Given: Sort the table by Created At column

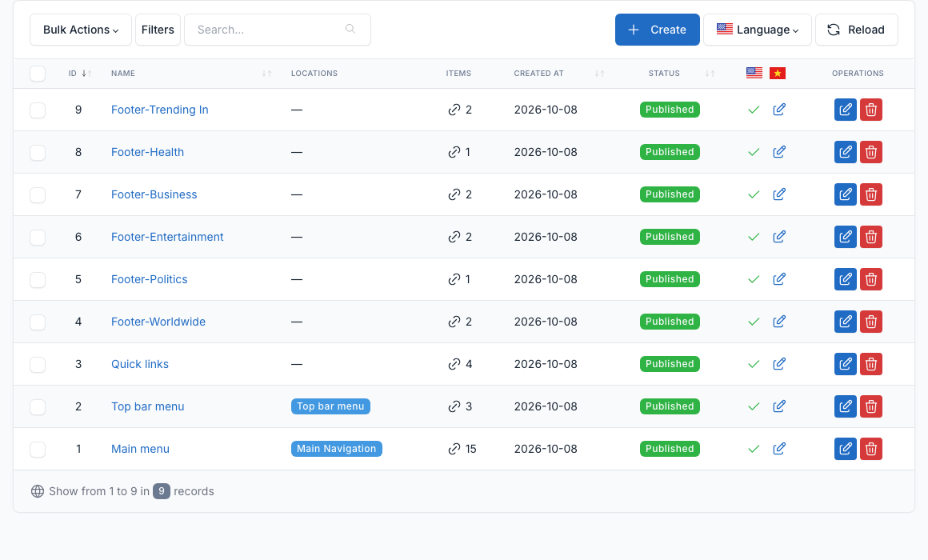Looking at the screenshot, I should [558, 74].
